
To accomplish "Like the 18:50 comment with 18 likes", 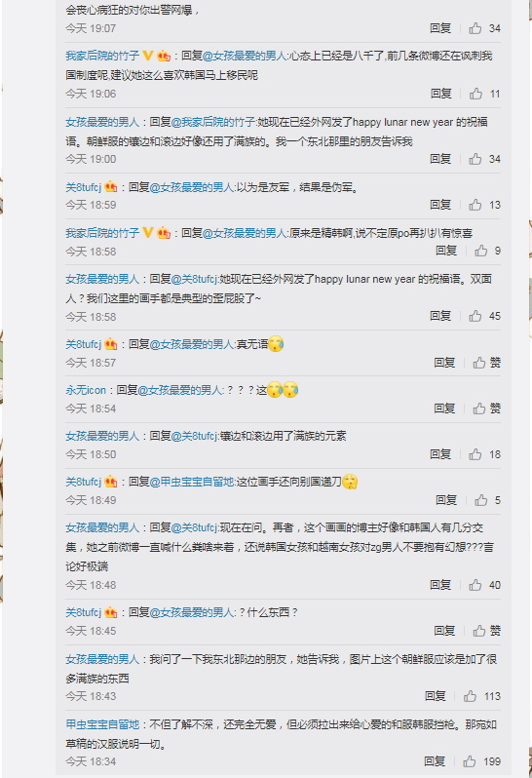I will click(x=475, y=454).
